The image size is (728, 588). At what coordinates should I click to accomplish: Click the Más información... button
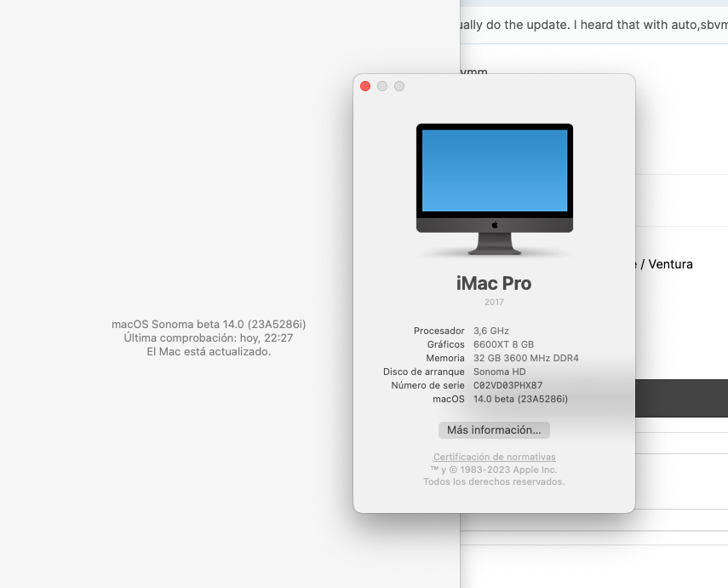[x=494, y=430]
